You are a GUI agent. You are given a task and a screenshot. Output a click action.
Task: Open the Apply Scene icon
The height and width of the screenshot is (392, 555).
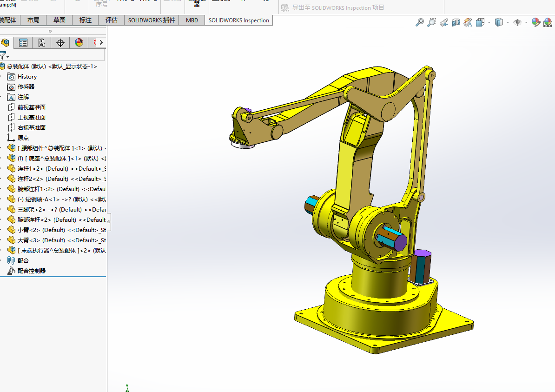(548, 23)
